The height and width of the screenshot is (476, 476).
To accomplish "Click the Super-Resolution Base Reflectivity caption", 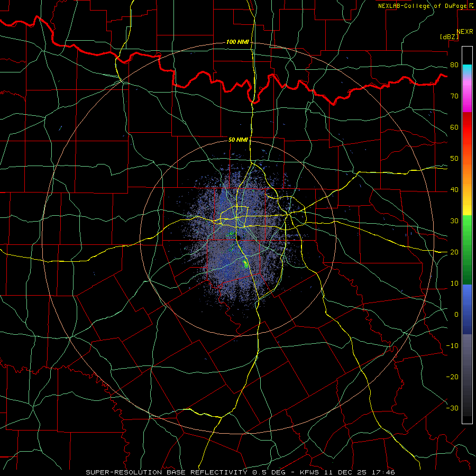I will pos(240,472).
